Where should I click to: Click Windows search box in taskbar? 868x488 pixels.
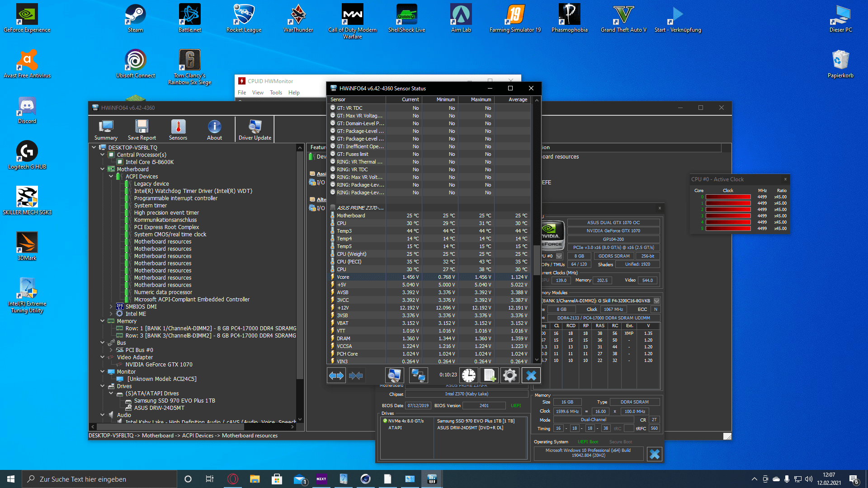[x=99, y=479]
